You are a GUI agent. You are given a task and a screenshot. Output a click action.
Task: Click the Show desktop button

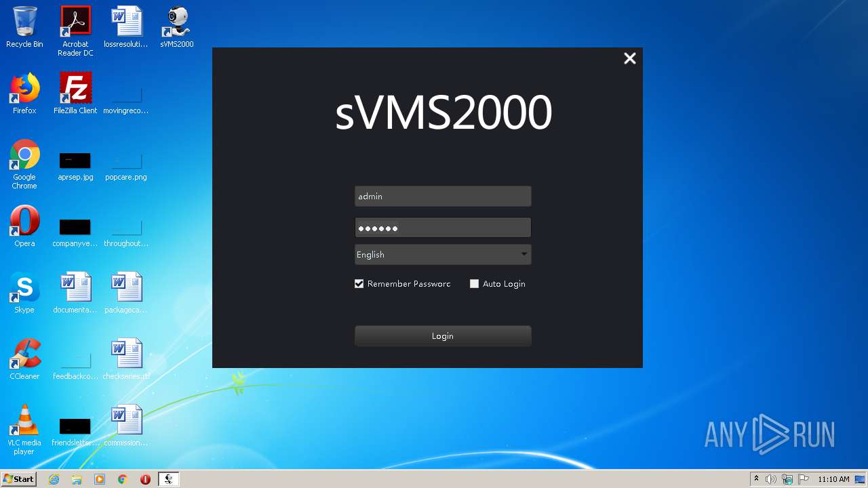pos(861,479)
